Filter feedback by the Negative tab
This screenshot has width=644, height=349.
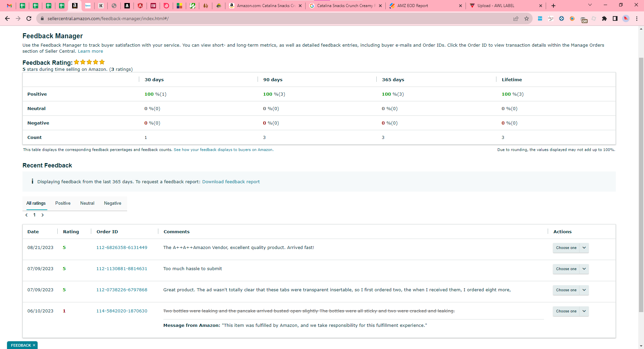pyautogui.click(x=113, y=203)
